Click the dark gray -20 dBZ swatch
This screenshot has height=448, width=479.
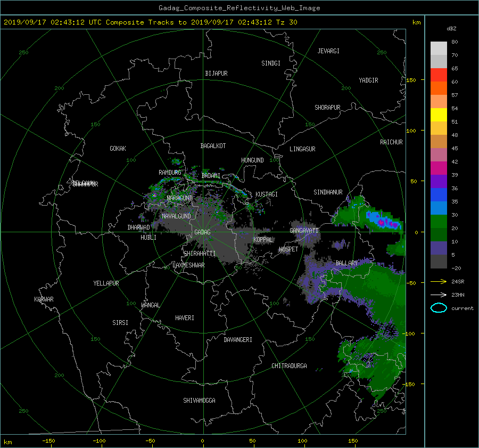(x=439, y=262)
